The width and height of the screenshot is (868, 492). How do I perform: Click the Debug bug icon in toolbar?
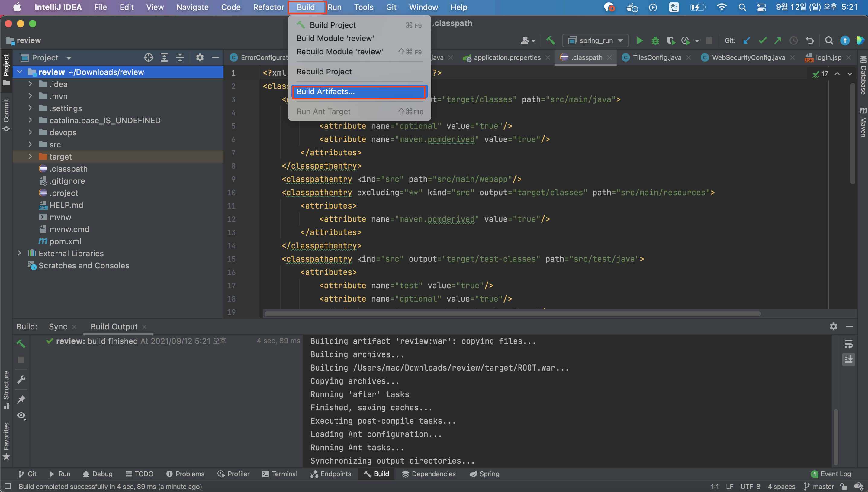655,40
